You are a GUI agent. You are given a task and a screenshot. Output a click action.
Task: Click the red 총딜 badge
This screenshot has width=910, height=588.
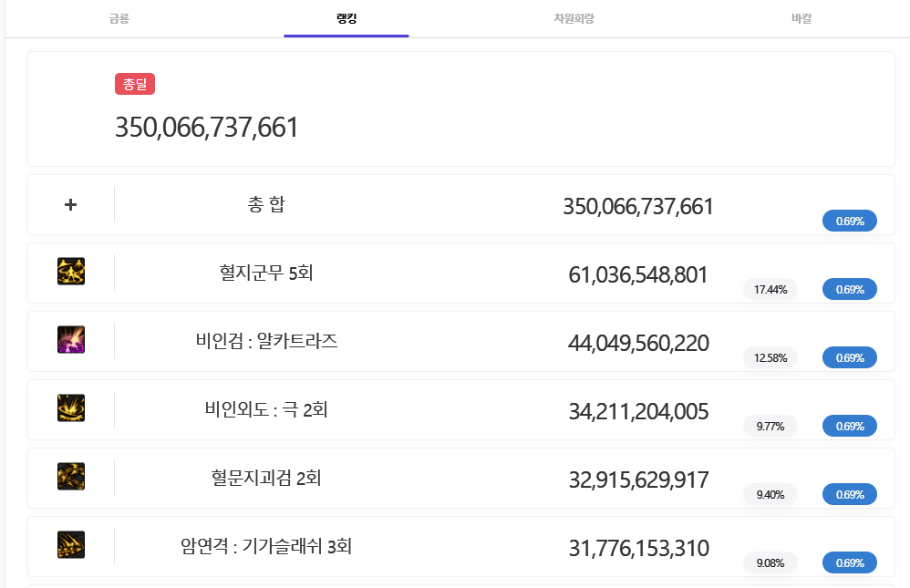135,85
